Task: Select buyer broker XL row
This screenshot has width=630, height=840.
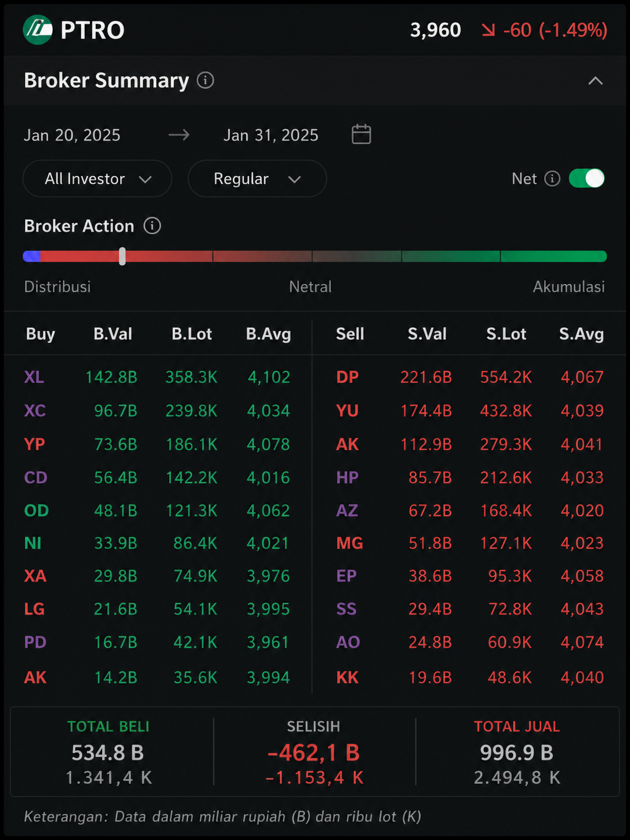Action: point(158,377)
